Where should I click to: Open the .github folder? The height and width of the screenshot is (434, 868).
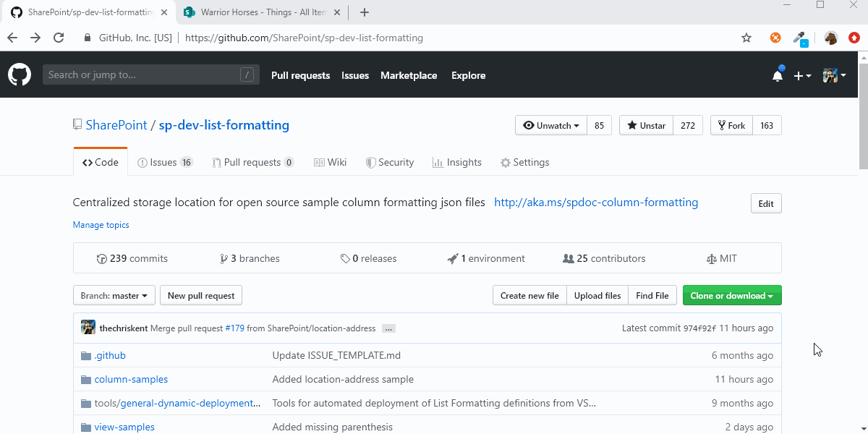pyautogui.click(x=110, y=355)
